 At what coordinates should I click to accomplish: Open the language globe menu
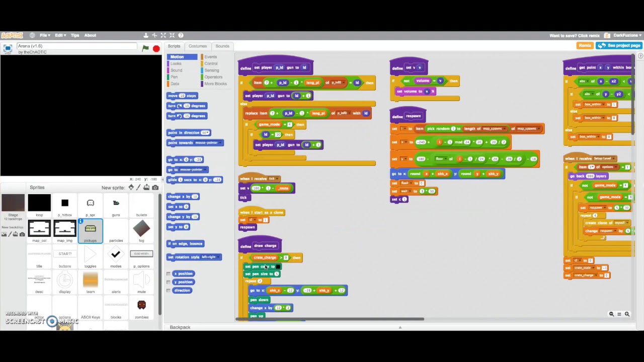32,35
